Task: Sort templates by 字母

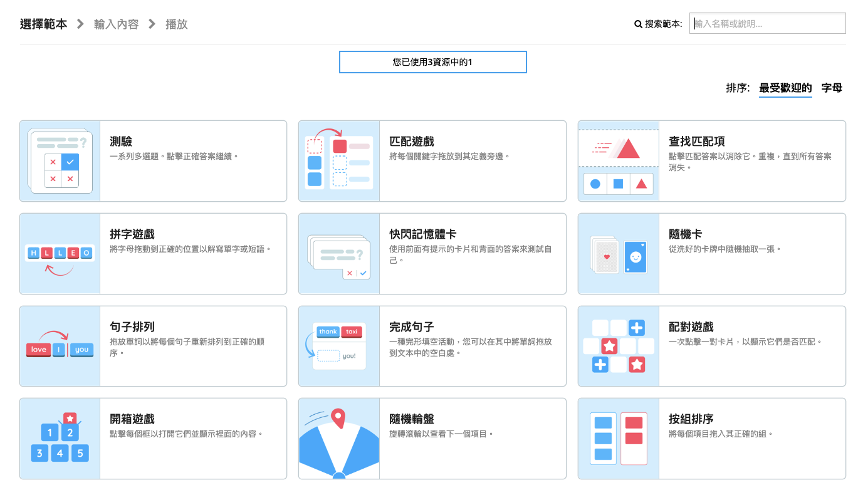Action: 832,88
